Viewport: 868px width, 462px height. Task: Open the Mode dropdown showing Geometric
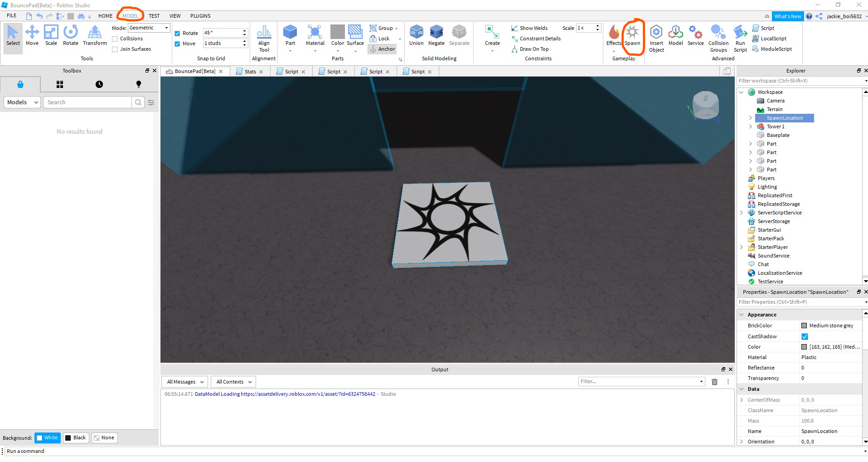point(148,28)
